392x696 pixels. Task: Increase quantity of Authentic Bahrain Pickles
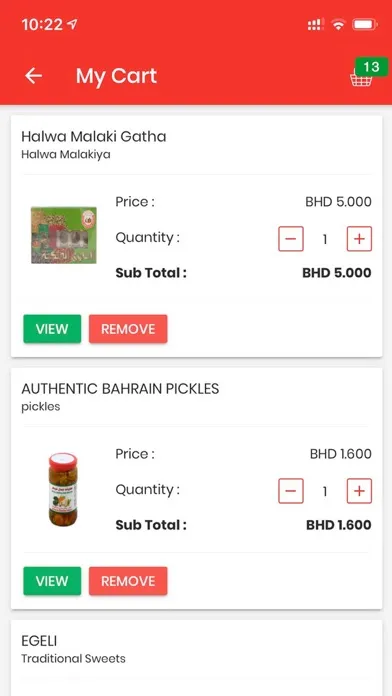[x=359, y=491]
